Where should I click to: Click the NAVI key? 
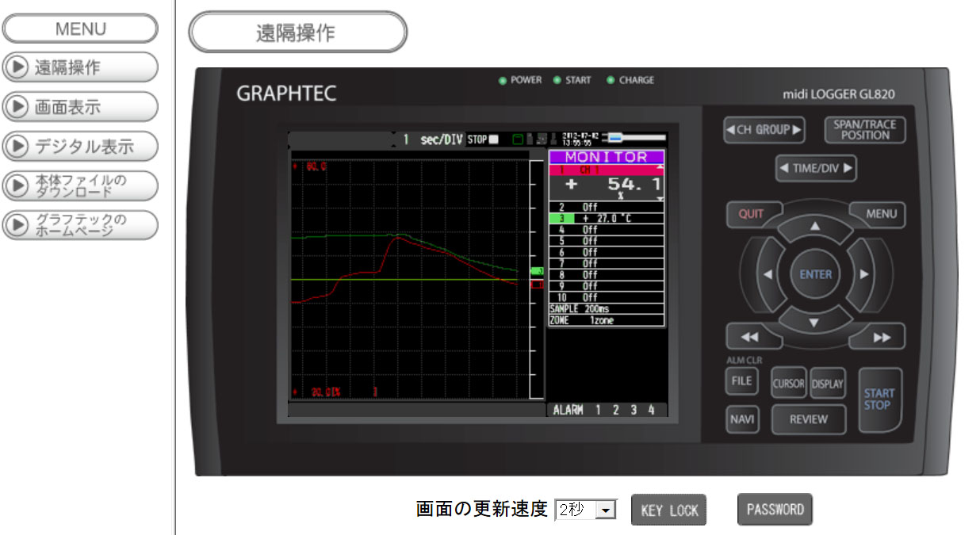[741, 419]
